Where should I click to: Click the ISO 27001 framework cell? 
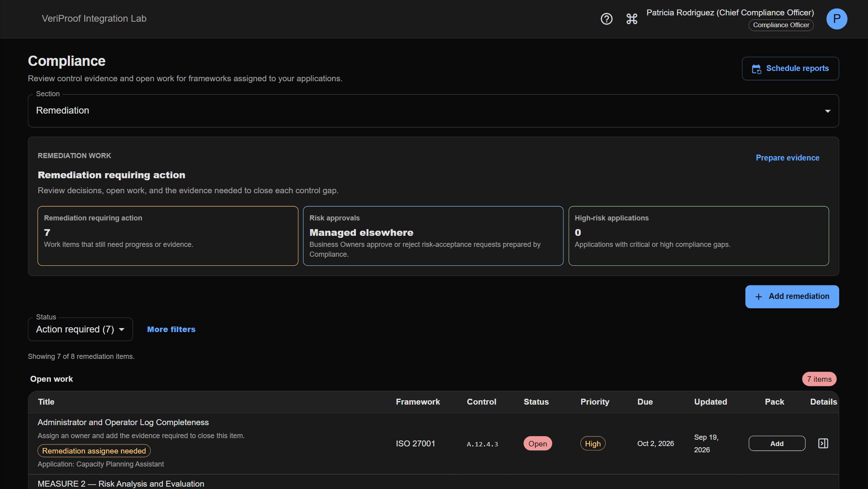tap(415, 444)
